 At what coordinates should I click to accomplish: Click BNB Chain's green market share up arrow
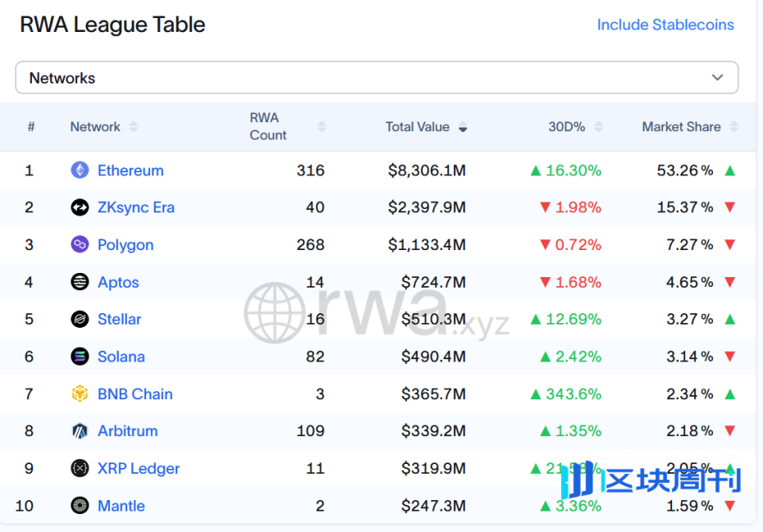tap(730, 394)
